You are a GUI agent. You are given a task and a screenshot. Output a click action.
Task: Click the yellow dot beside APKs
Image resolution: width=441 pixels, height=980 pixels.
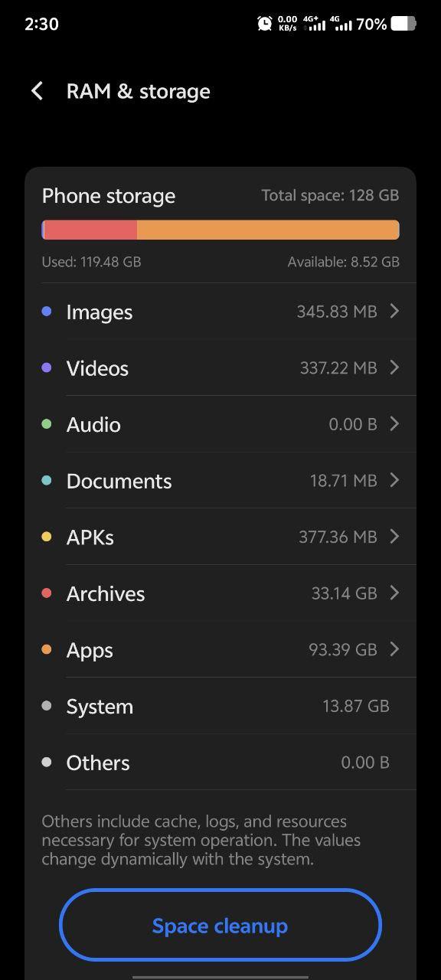47,537
